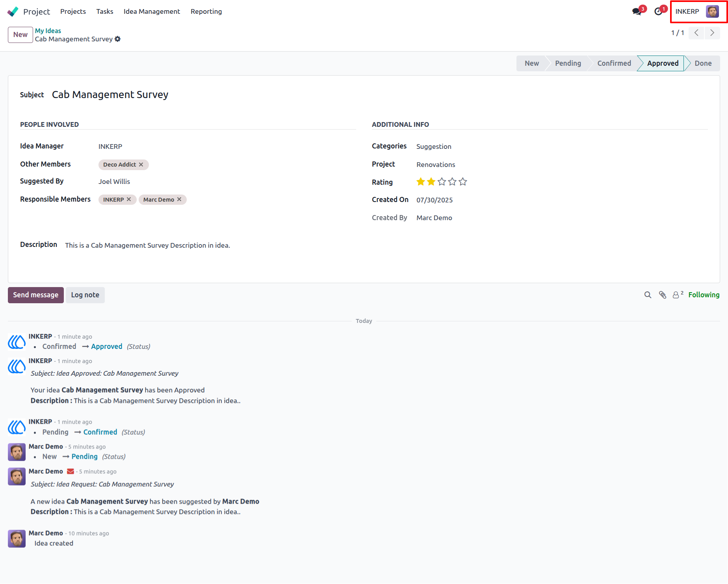Open the Idea Management menu
The image size is (728, 584).
[152, 11]
